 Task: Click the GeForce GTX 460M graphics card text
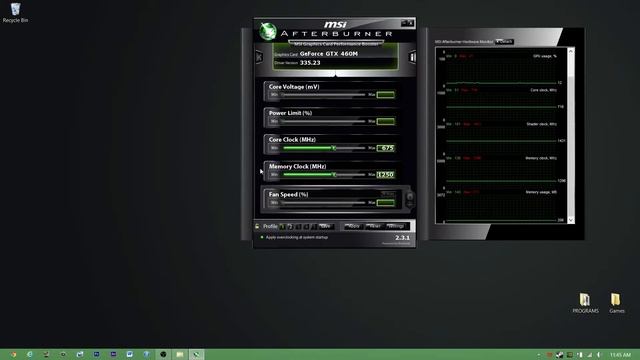point(329,53)
